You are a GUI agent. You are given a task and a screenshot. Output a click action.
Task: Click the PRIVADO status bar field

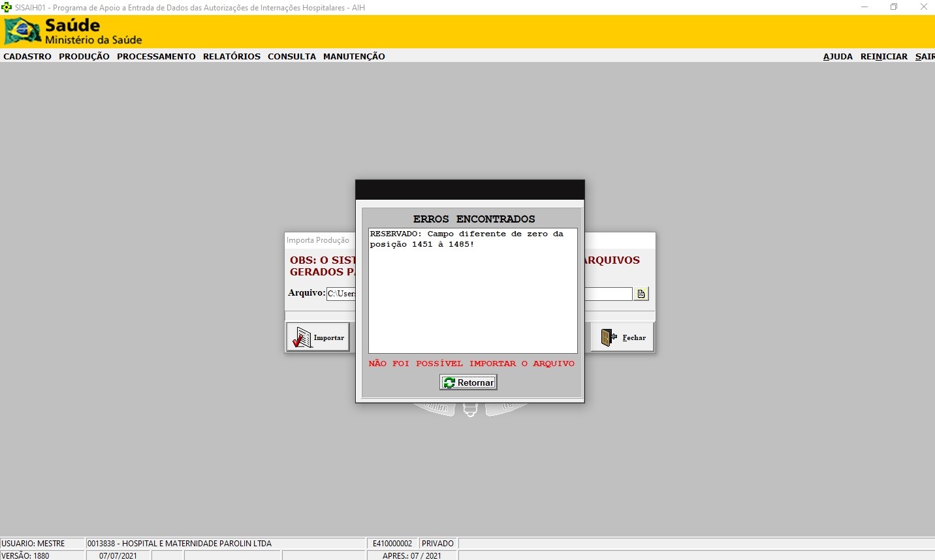tap(437, 544)
